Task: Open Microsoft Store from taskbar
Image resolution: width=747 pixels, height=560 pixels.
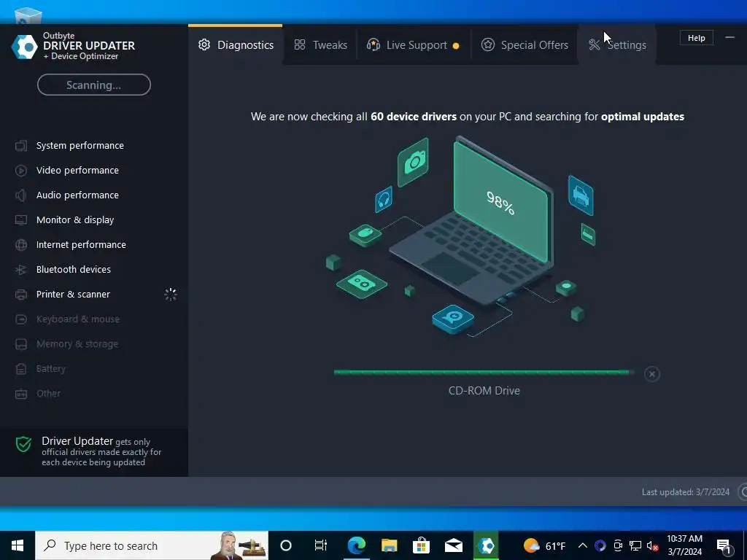Action: click(421, 545)
